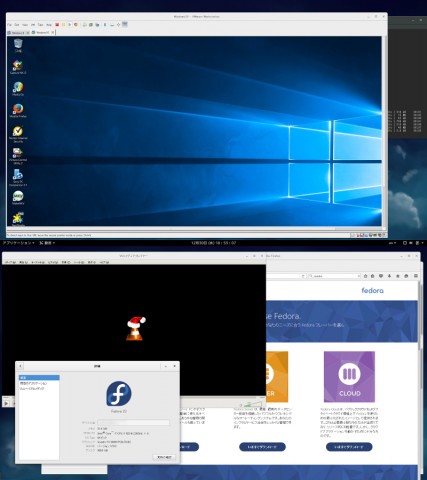Click the Firefox search box
The height and width of the screenshot is (480, 427).
tap(334, 276)
